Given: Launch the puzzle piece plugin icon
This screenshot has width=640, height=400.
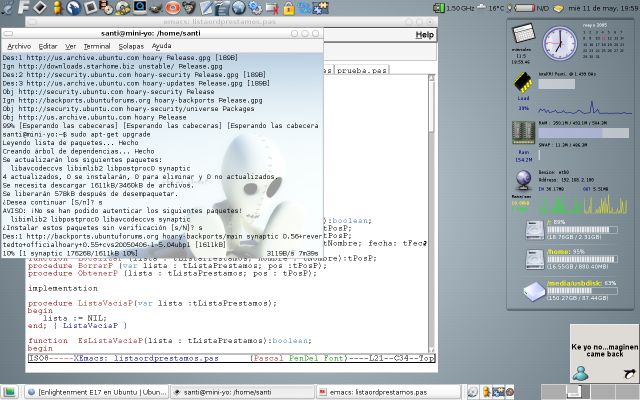Looking at the screenshot, I should [x=321, y=7].
